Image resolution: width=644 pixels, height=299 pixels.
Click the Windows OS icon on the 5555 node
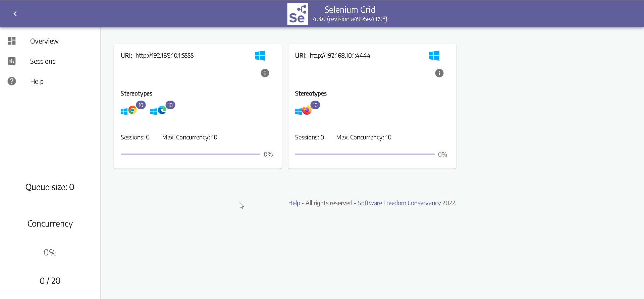tap(260, 56)
